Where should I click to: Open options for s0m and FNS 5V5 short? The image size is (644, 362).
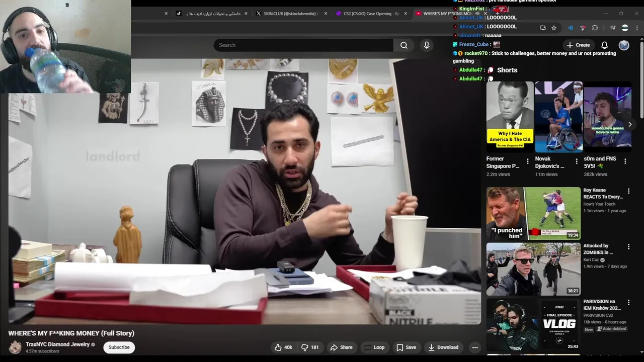(x=625, y=161)
